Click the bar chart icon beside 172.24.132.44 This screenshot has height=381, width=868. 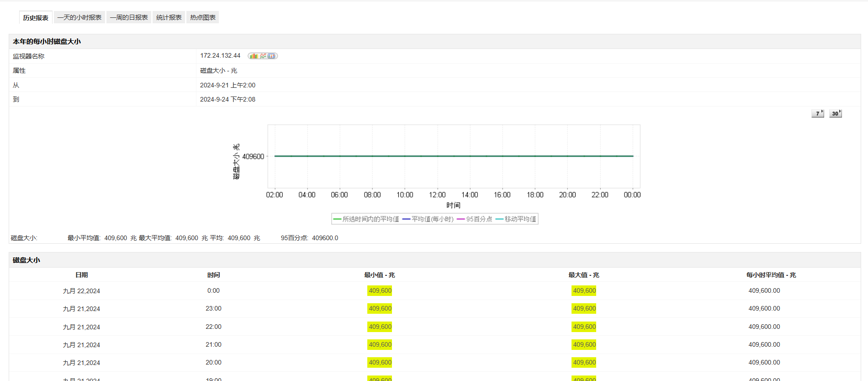click(254, 56)
